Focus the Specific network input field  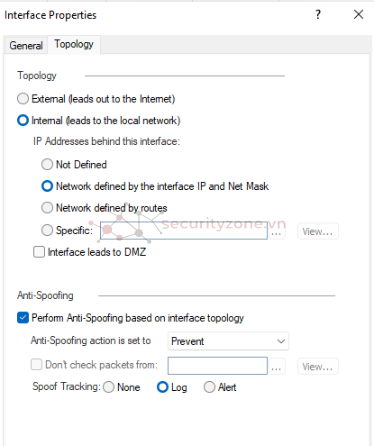(184, 230)
